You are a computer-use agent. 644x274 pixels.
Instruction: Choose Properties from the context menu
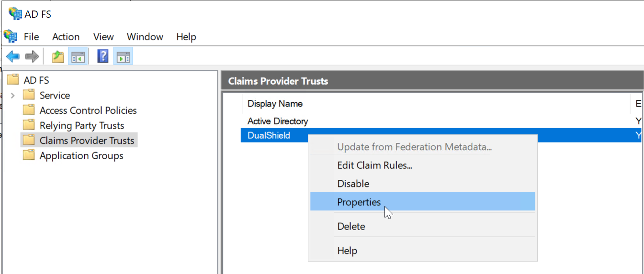(x=359, y=202)
